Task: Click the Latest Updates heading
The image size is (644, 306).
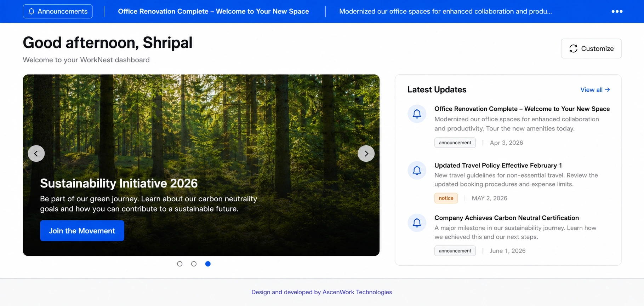Action: (437, 90)
